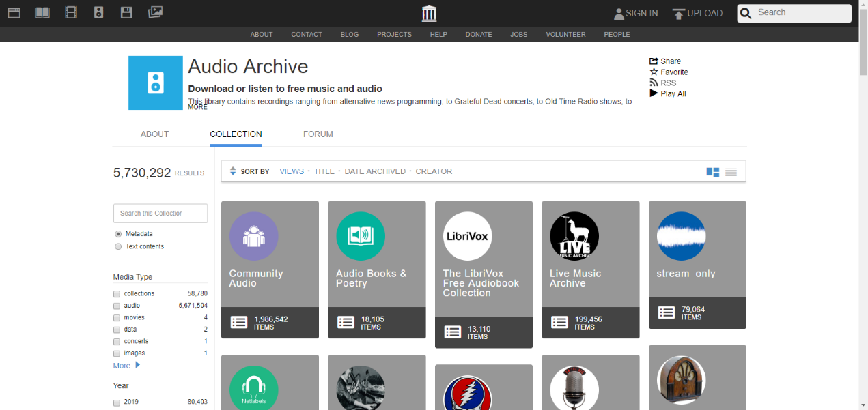Image resolution: width=868 pixels, height=410 pixels.
Task: Expand description with MORE link
Action: (x=197, y=107)
